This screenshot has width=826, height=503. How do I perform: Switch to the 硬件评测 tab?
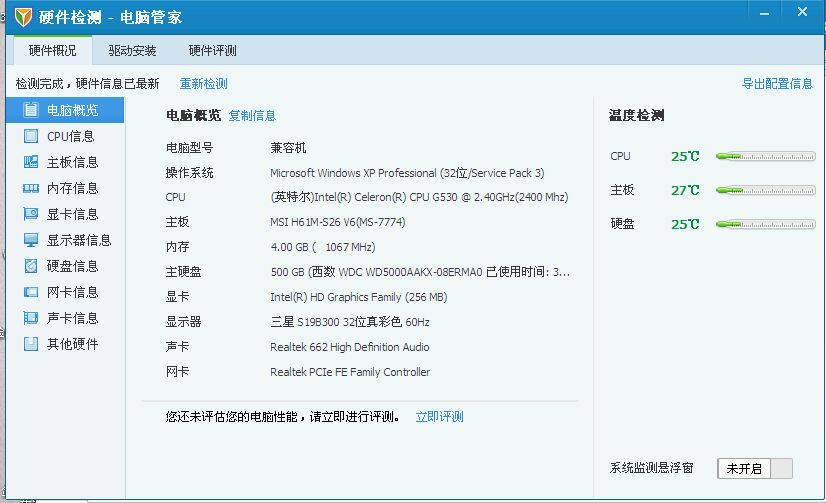click(x=212, y=51)
